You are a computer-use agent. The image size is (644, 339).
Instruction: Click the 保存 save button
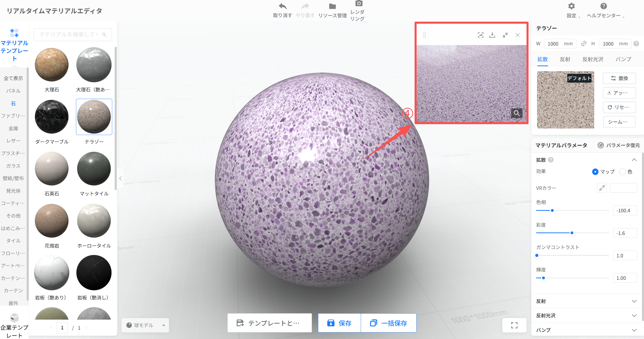[x=339, y=323]
